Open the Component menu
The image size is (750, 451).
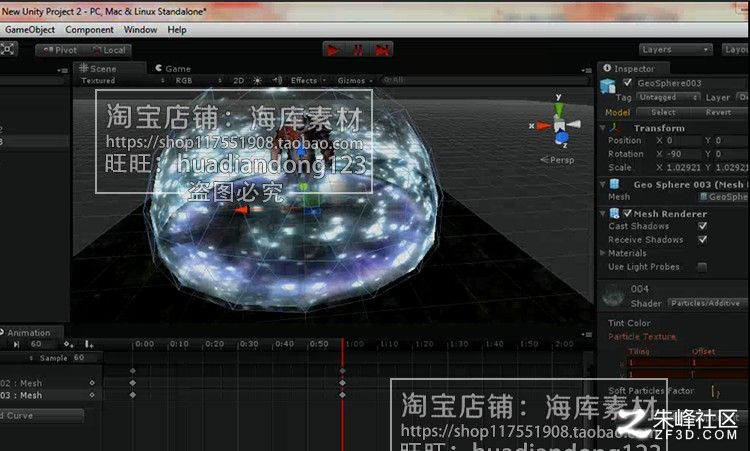pos(89,30)
